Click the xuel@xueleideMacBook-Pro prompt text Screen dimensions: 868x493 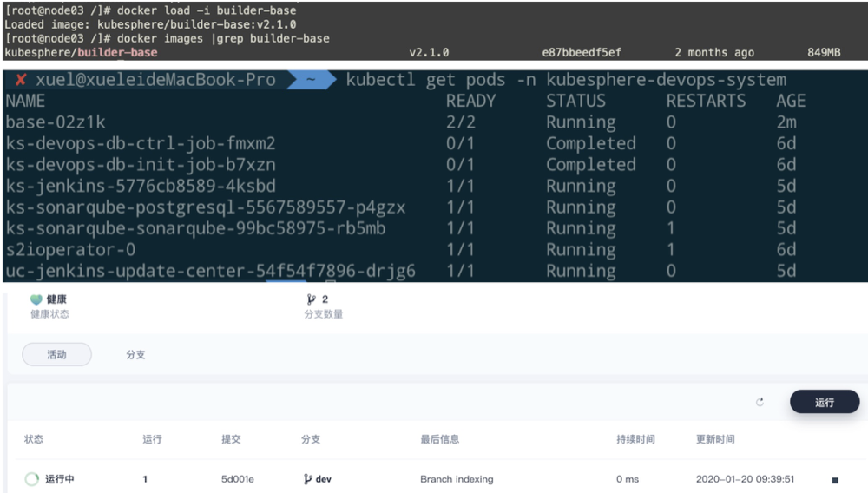[x=155, y=80]
